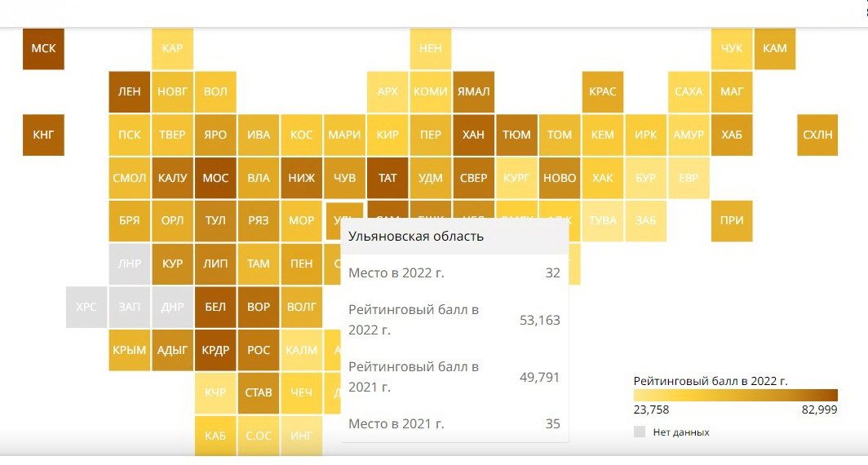The height and width of the screenshot is (465, 868).
Task: Click the МСК region tile
Action: pos(43,49)
